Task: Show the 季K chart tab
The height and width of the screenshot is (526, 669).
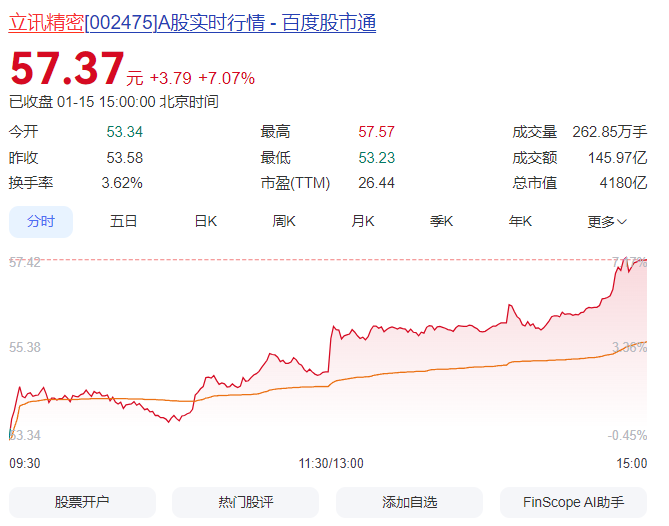Action: (x=441, y=221)
